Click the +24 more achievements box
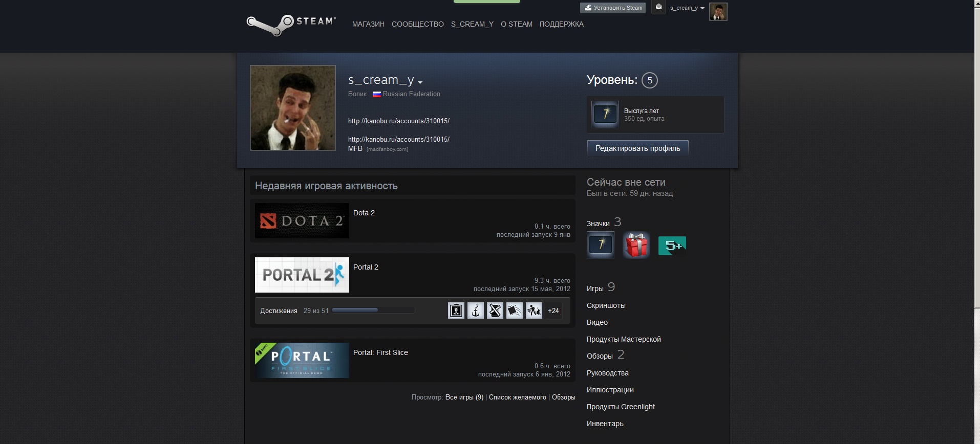 [553, 310]
